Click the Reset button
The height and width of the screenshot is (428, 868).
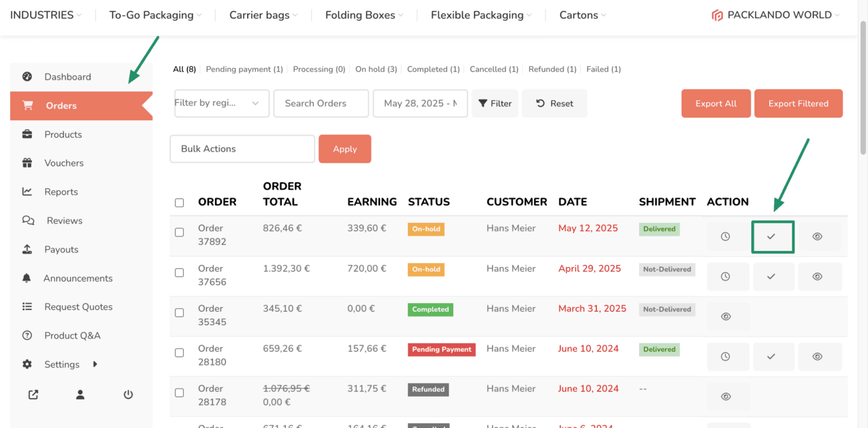[x=554, y=103]
